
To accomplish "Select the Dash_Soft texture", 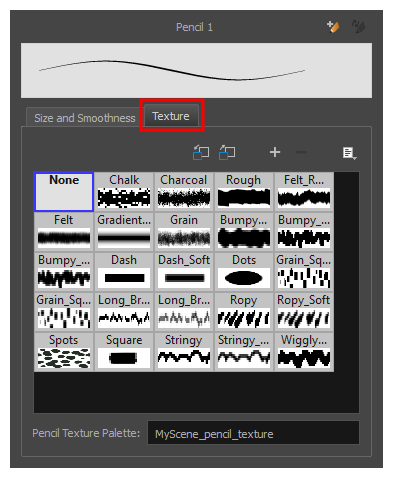I will 184,272.
